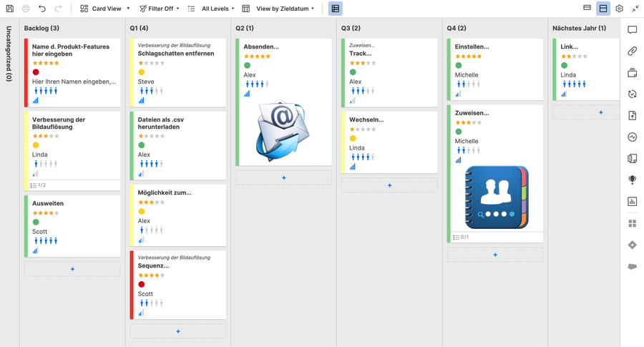Click the sync checkmark arrows sidebar icon
The width and height of the screenshot is (644, 347).
(x=632, y=94)
